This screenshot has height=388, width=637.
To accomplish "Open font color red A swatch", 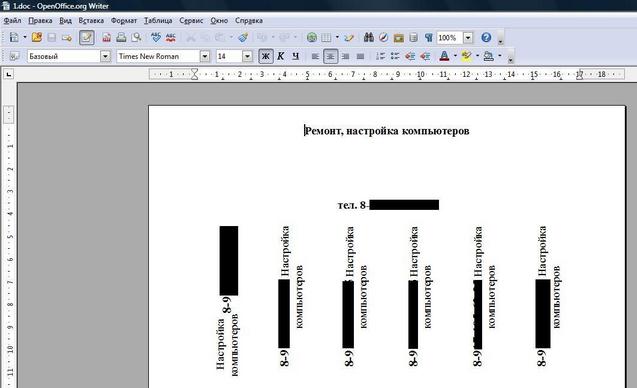I will click(x=444, y=56).
